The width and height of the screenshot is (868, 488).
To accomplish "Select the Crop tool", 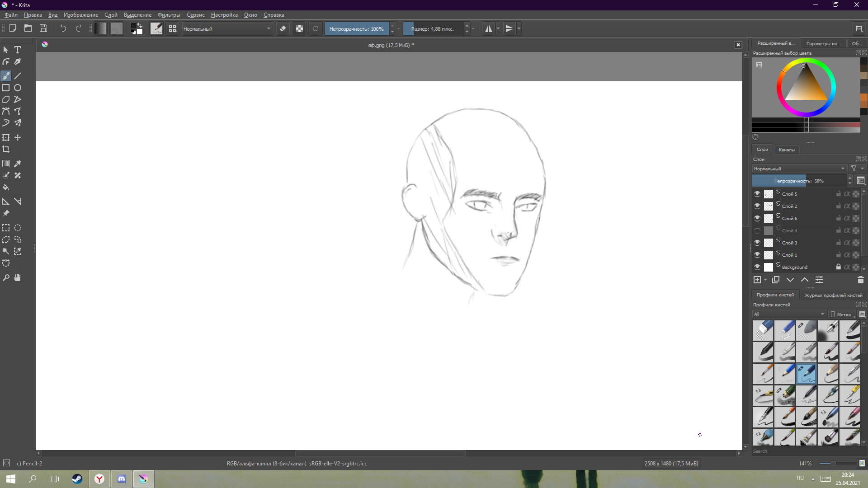I will [x=6, y=149].
